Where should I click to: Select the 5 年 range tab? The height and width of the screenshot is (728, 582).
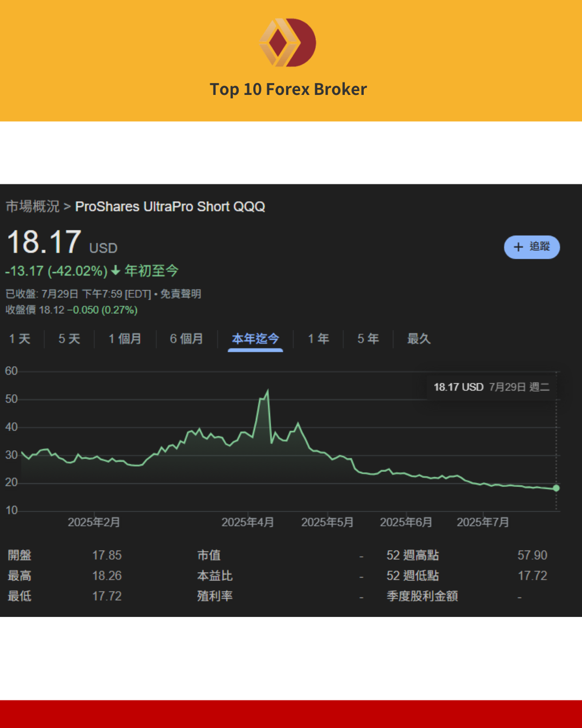click(368, 339)
